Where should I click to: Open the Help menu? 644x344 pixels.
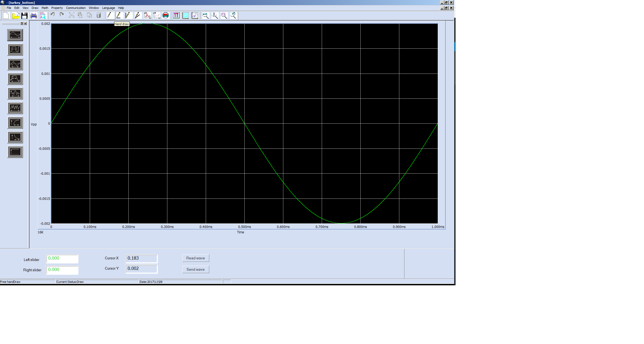(121, 8)
